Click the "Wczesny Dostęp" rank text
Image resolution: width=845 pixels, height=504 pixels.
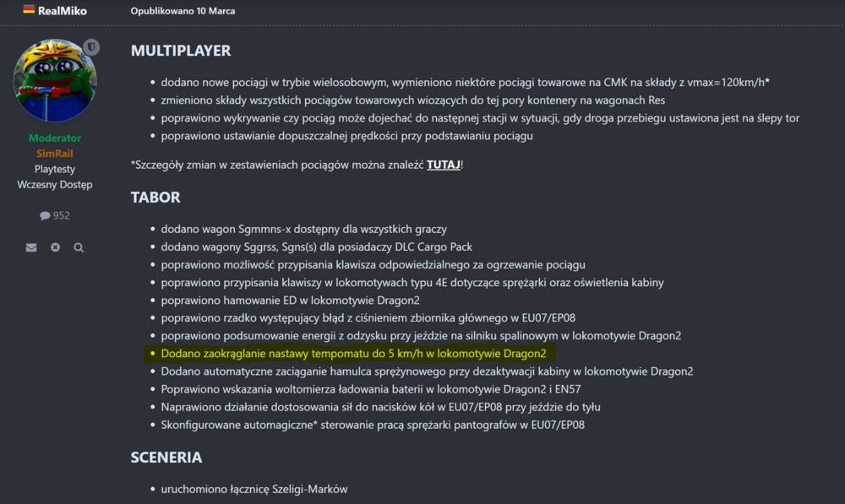click(x=55, y=184)
